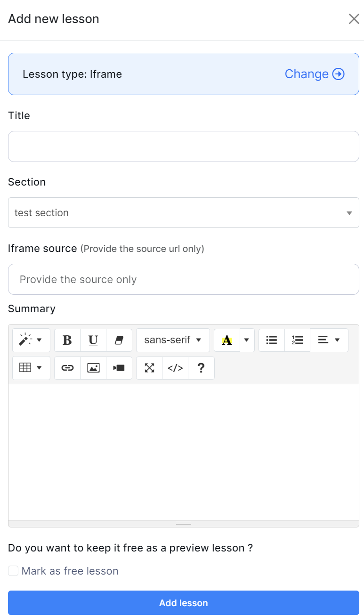Viewport: 364px width, 616px height.
Task: Insert a numbered ordered list
Action: pos(298,340)
